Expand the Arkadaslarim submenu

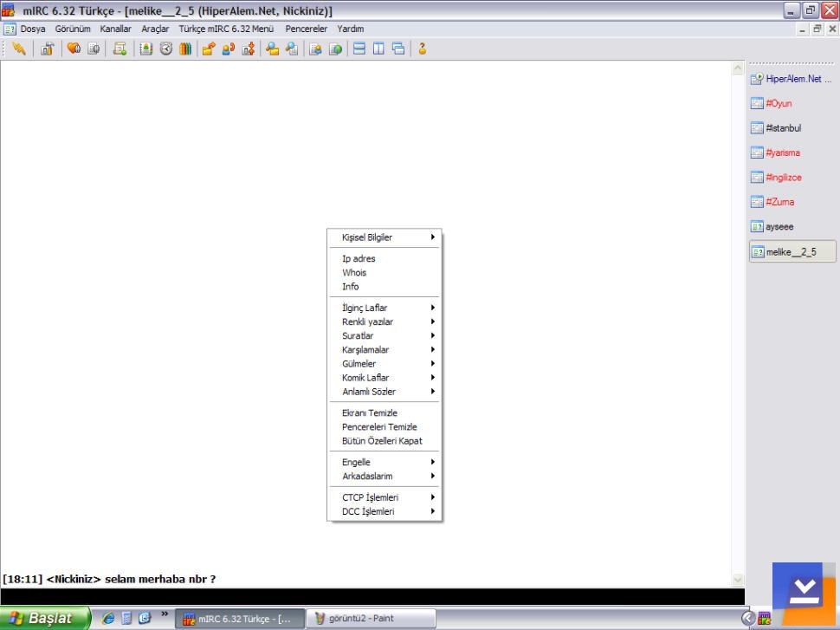point(384,476)
